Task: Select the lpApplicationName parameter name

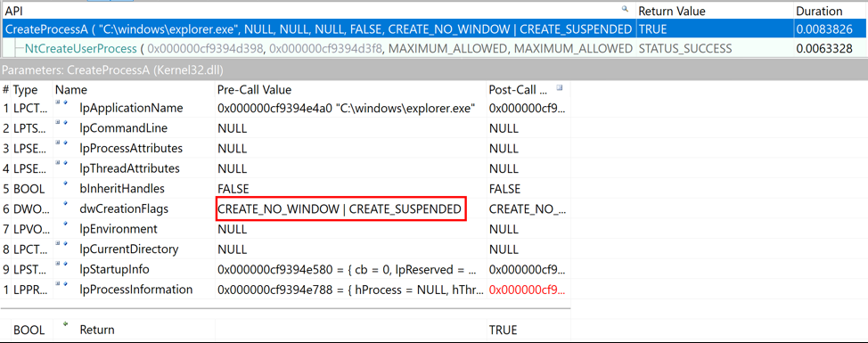Action: [x=131, y=108]
